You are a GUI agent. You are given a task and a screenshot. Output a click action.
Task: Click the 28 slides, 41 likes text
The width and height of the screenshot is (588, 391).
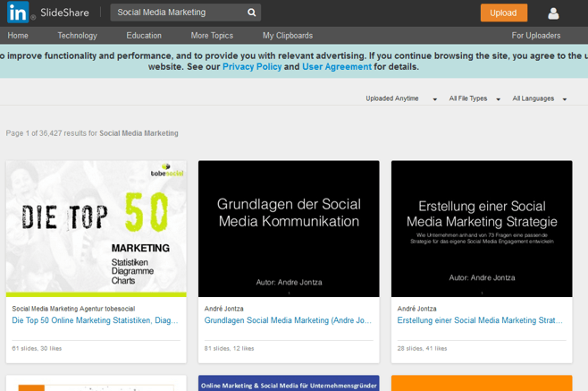click(x=422, y=349)
